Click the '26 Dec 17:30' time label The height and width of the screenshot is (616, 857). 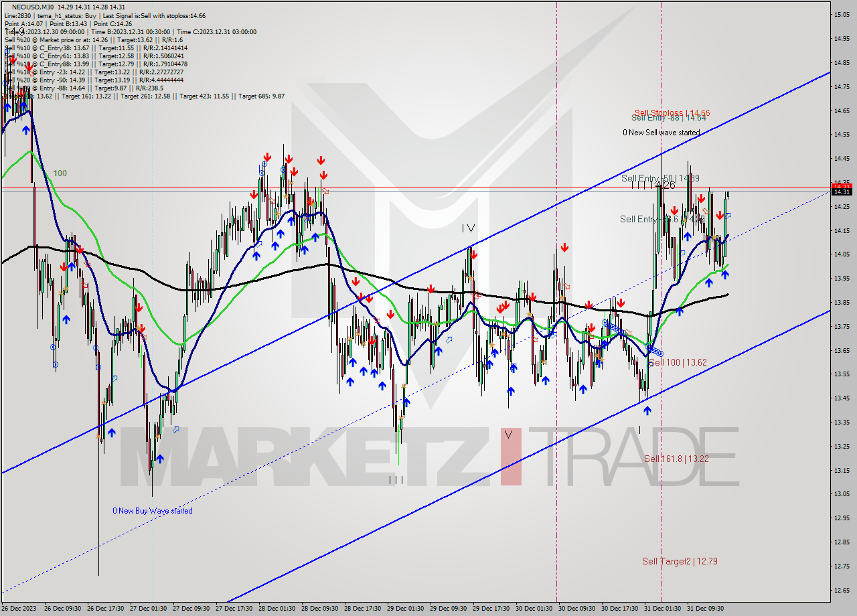[x=106, y=609]
